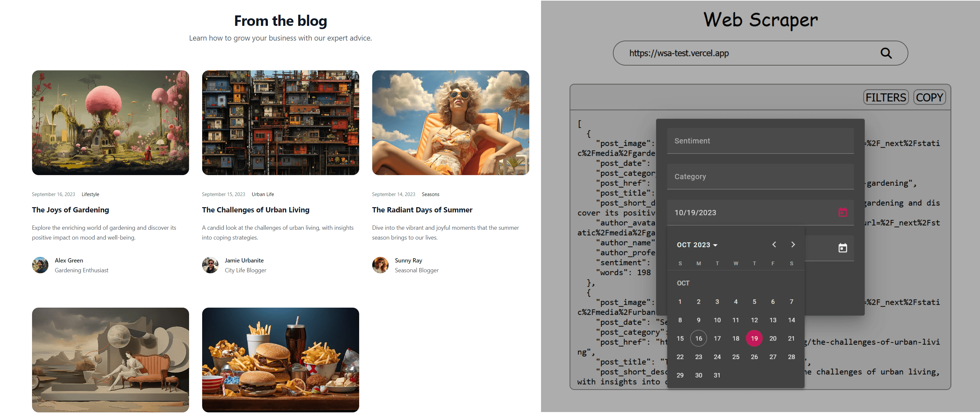Open the Category filter dropdown

pyautogui.click(x=760, y=177)
